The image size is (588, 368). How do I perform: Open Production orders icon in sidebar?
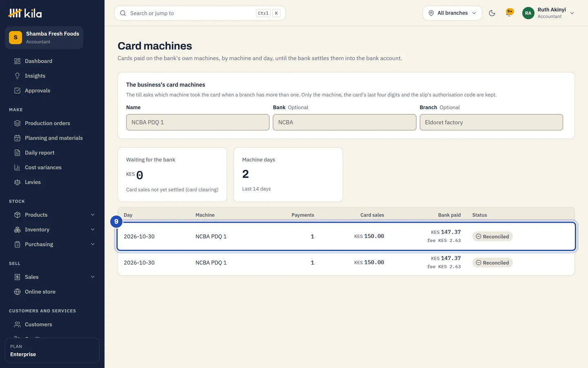tap(17, 123)
